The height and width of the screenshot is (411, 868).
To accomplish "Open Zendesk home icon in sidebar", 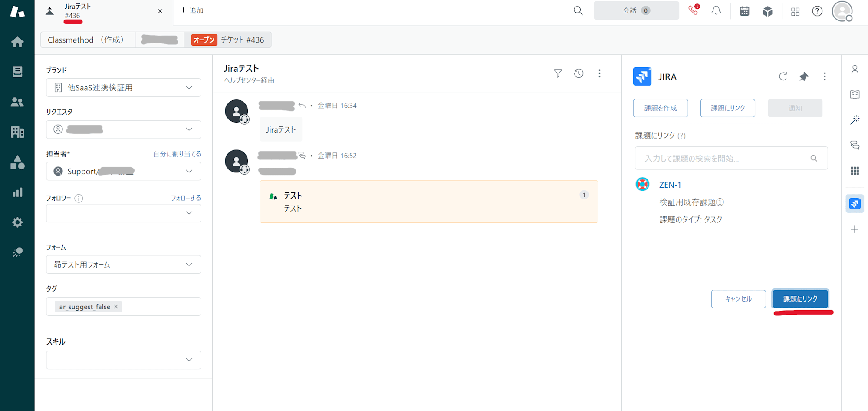I will click(x=17, y=42).
